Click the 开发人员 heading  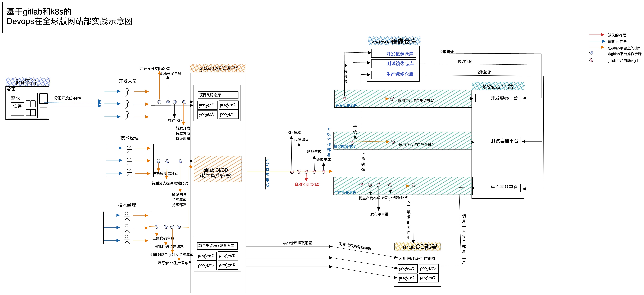tap(128, 81)
